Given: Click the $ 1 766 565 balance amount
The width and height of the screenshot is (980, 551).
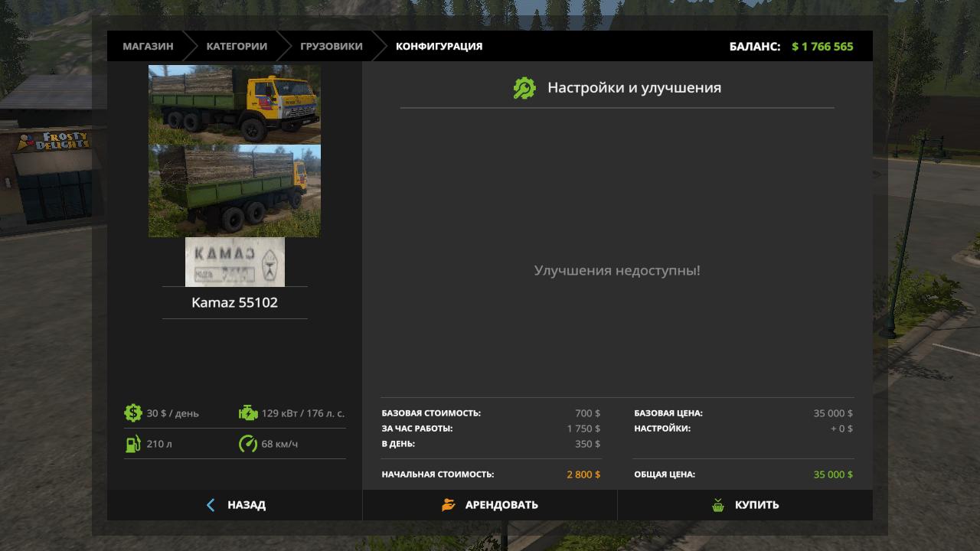Looking at the screenshot, I should (822, 47).
